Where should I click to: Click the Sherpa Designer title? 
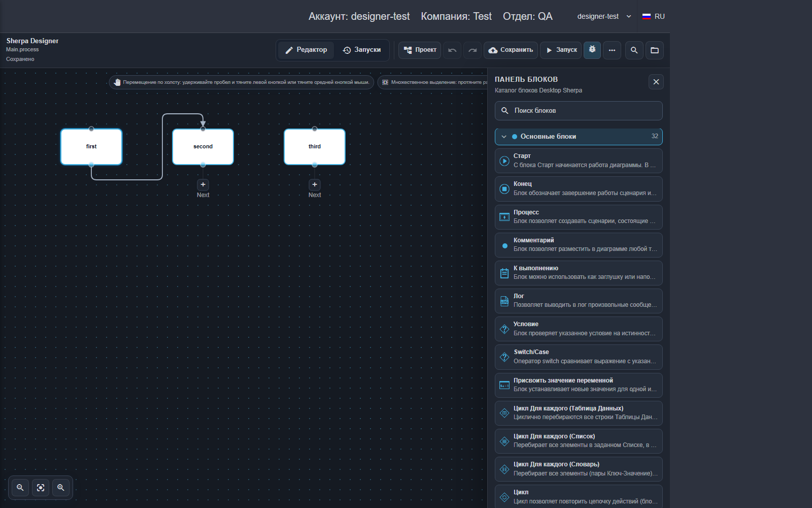pyautogui.click(x=32, y=41)
